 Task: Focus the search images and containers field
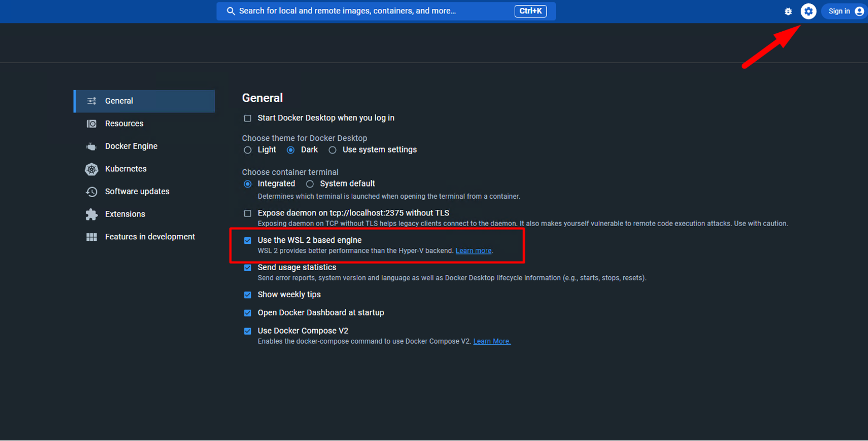tap(386, 11)
